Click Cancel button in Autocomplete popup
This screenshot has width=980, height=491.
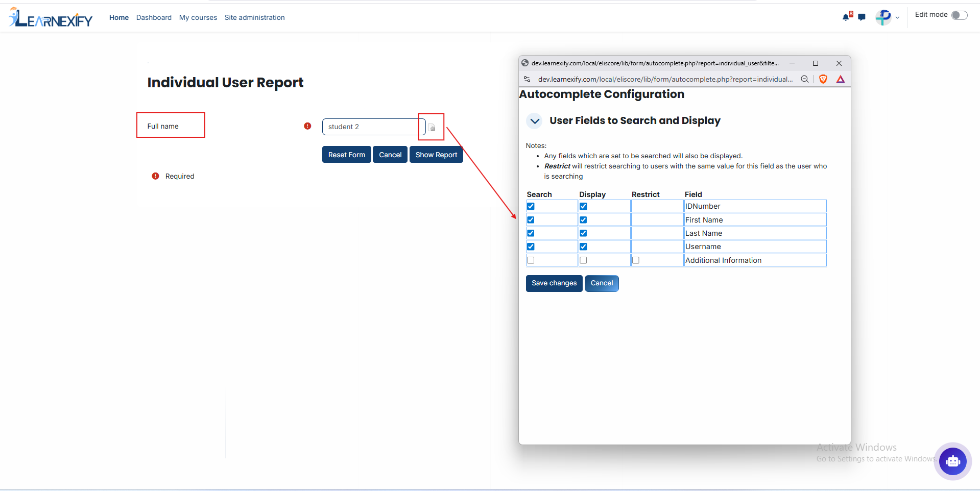pyautogui.click(x=602, y=283)
